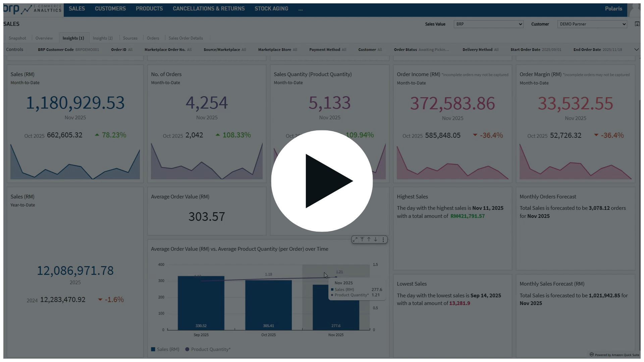Open the chart's three-dot options menu
The image size is (644, 362).
383,240
